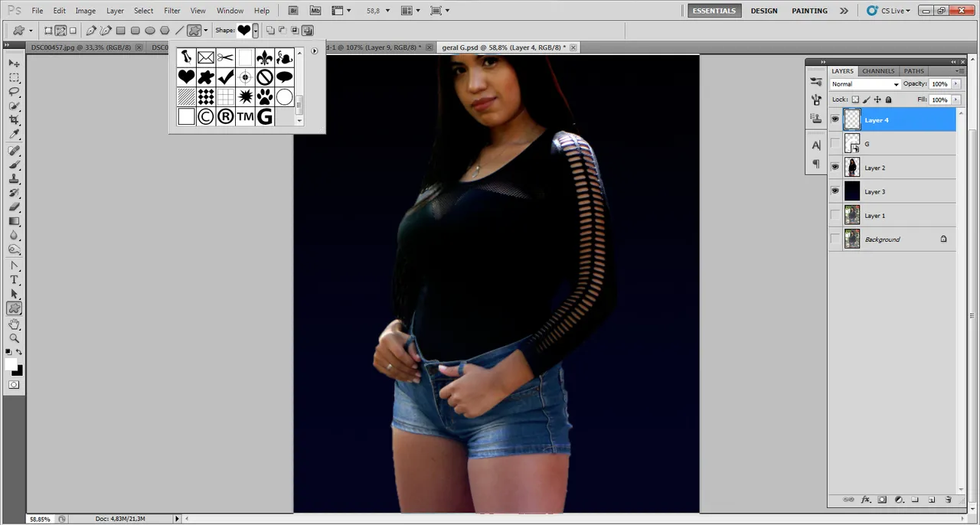This screenshot has width=980, height=525.
Task: Show the Background layer visibility
Action: tap(835, 240)
